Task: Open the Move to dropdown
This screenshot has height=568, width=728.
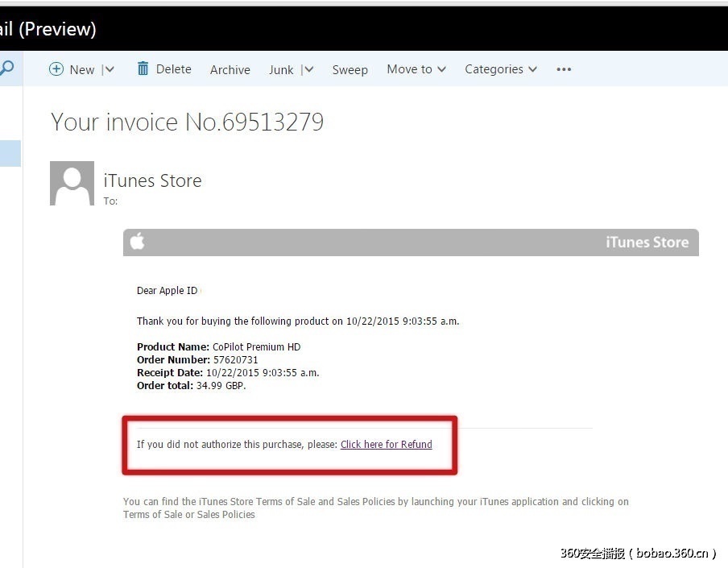Action: (x=416, y=69)
